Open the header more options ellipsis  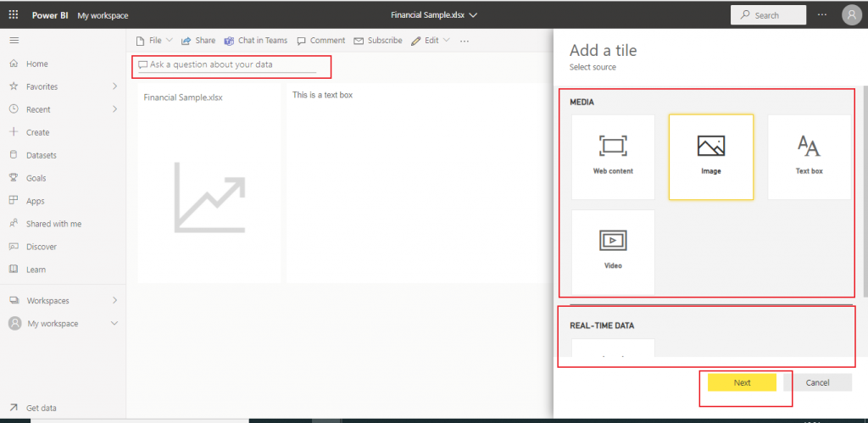(822, 15)
